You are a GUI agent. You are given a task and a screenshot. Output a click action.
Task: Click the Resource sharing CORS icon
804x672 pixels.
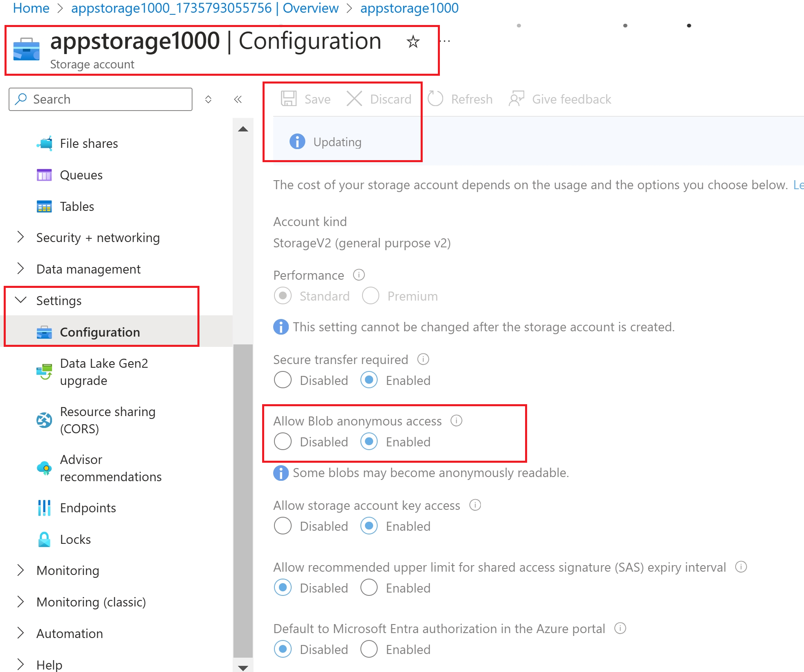pyautogui.click(x=44, y=420)
